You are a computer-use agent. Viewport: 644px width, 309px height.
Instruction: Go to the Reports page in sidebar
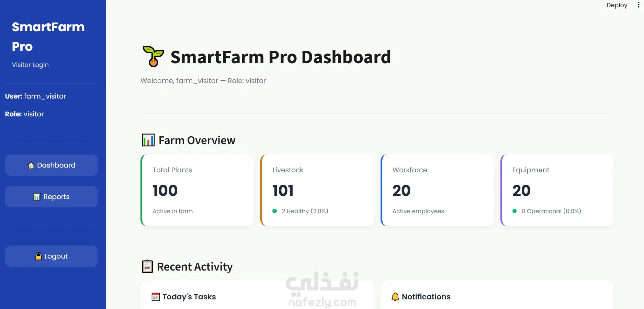[51, 197]
